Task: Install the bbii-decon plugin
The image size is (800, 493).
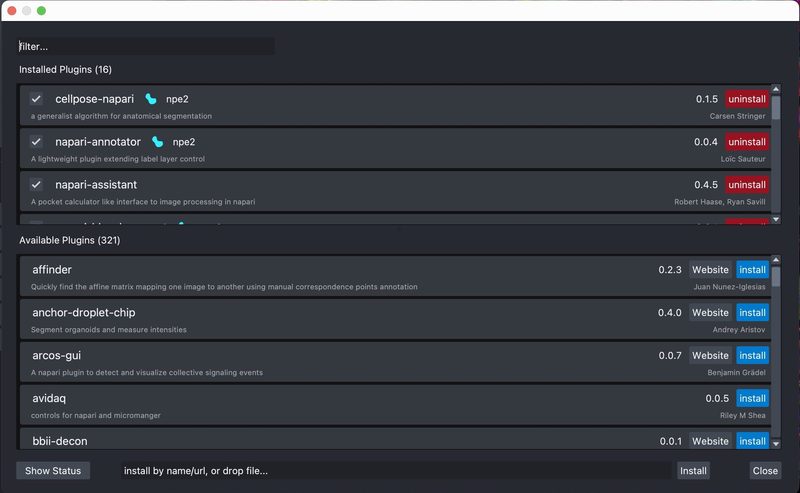Action: click(x=752, y=441)
